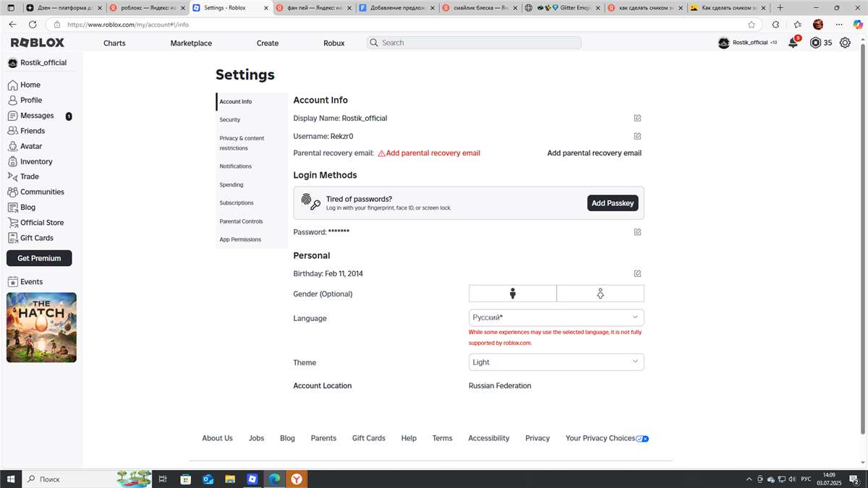Open the Subscriptions settings tab
This screenshot has width=868, height=488.
(x=252, y=203)
